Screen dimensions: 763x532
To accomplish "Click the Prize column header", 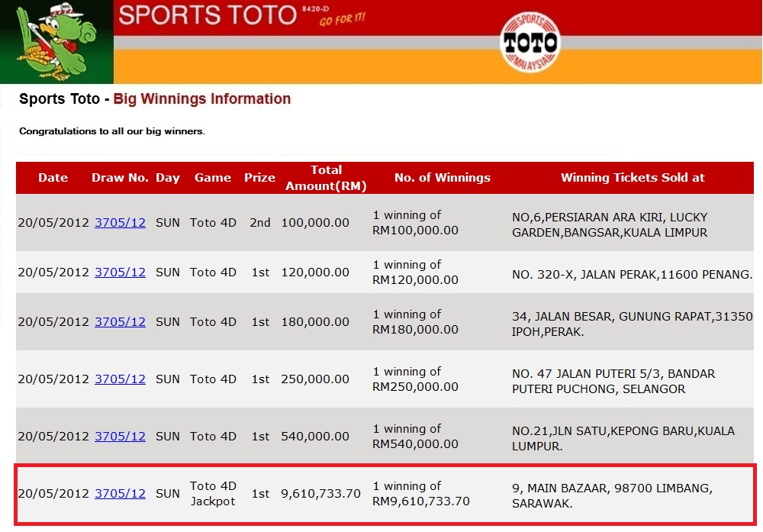I will [x=260, y=178].
